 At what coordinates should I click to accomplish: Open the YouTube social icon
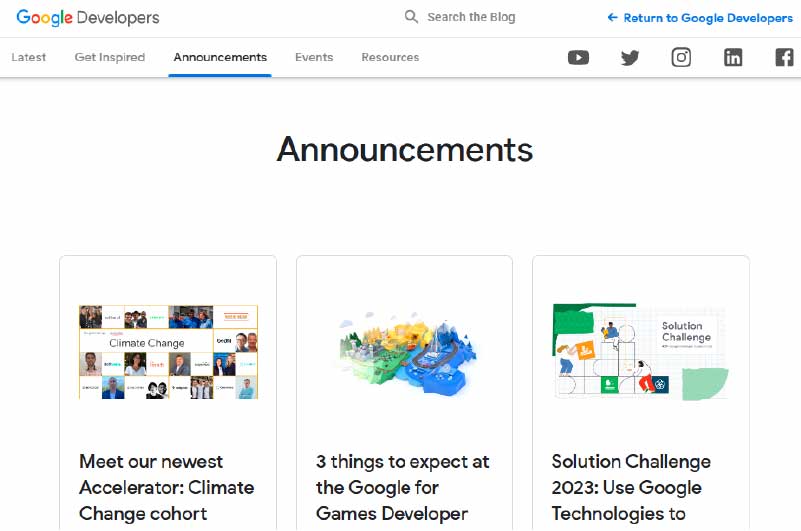(578, 57)
